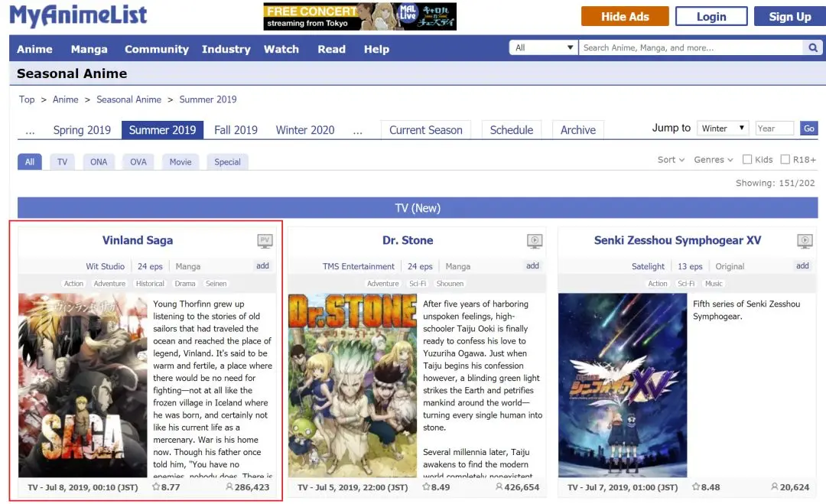The height and width of the screenshot is (504, 826).
Task: Open the Help menu
Action: click(x=376, y=49)
